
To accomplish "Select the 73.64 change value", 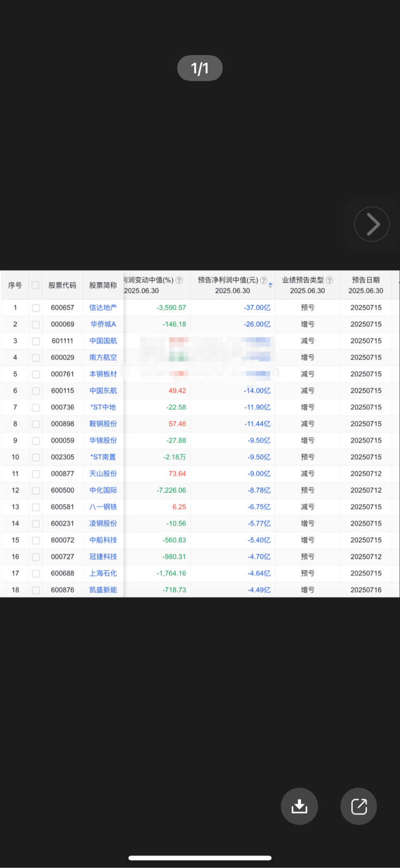I will [177, 474].
